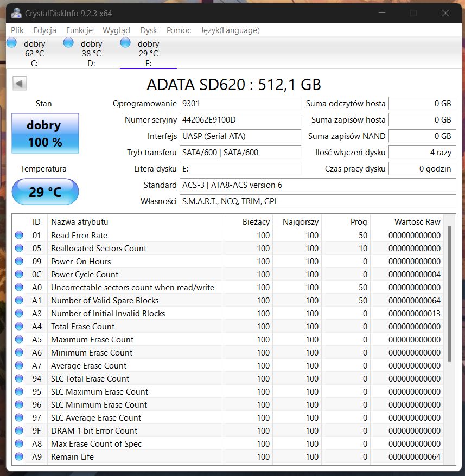The image size is (465, 476).
Task: Click status dot for Uncorrectable sectors count row
Action: [x=19, y=287]
